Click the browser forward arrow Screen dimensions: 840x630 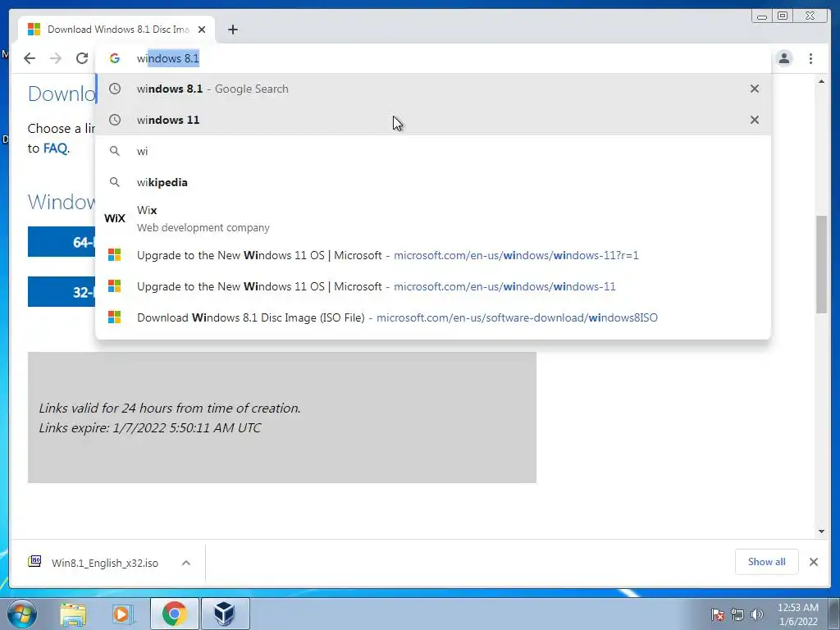(x=56, y=58)
